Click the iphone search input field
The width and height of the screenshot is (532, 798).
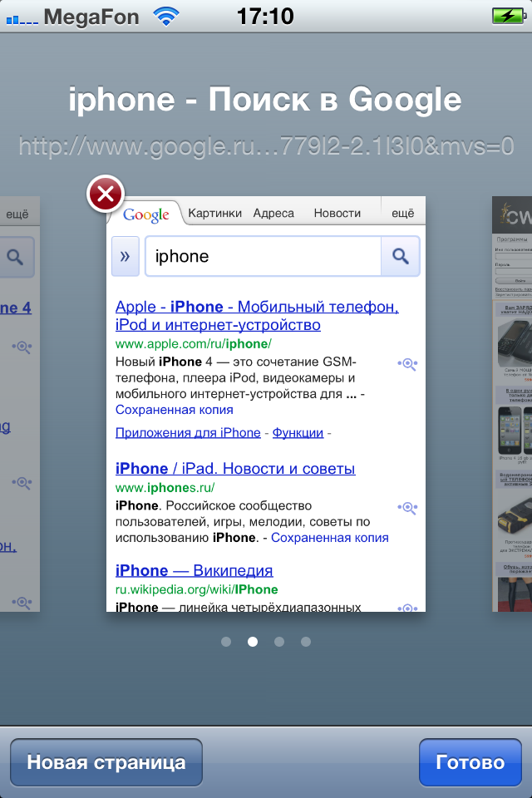(262, 256)
